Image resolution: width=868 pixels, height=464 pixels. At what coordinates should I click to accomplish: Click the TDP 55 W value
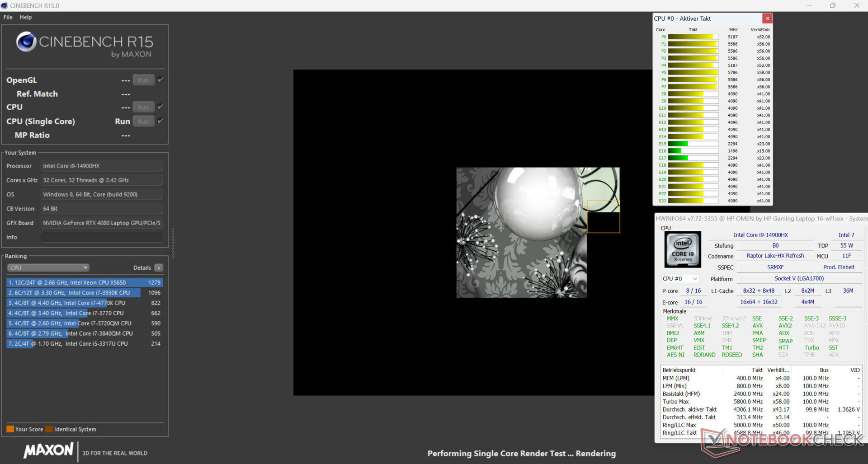pyautogui.click(x=846, y=245)
